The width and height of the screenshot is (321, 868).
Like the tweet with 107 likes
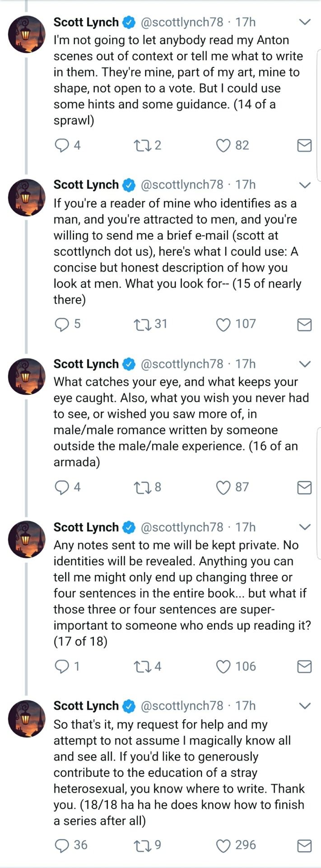tap(223, 324)
